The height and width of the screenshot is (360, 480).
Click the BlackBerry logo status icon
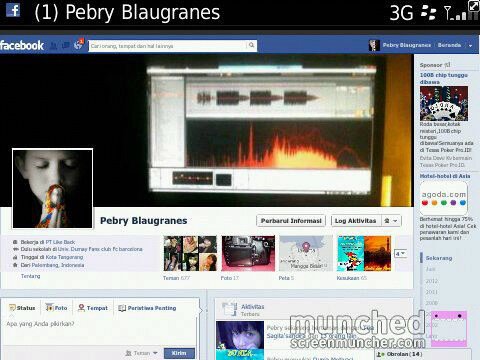[429, 12]
